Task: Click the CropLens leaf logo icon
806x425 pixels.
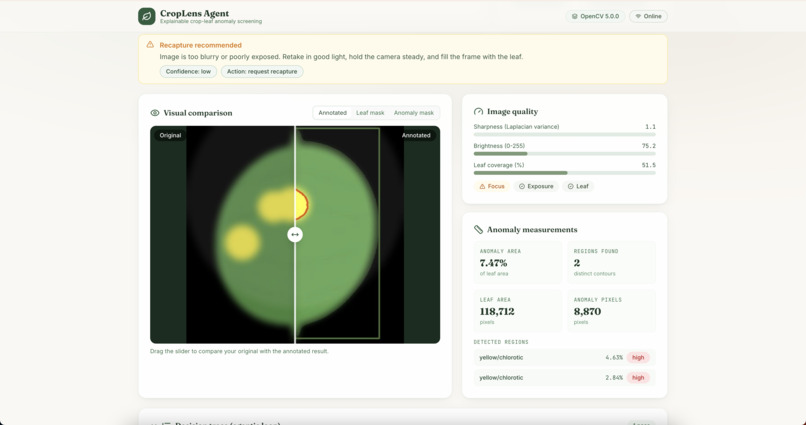Action: click(x=146, y=16)
